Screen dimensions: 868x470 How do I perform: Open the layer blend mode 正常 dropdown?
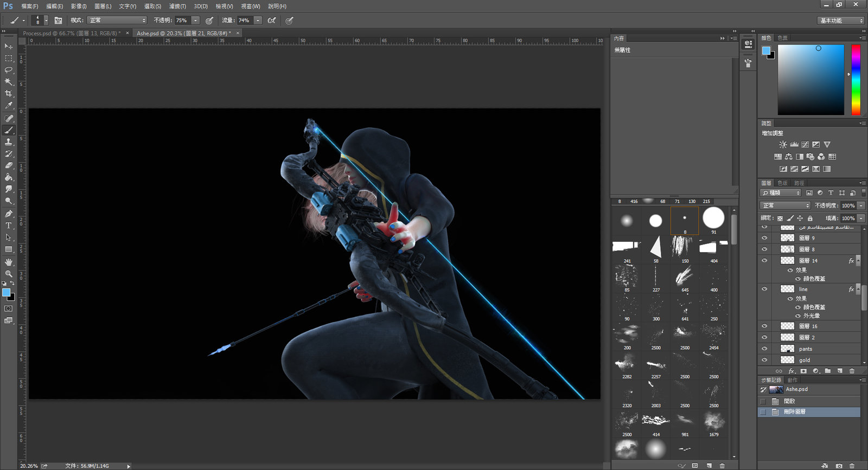[785, 205]
